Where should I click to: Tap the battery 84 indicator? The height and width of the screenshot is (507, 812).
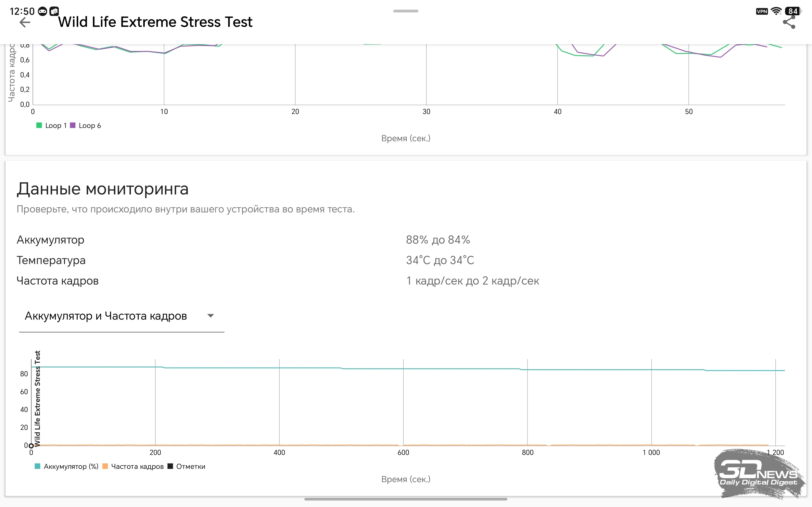click(793, 11)
